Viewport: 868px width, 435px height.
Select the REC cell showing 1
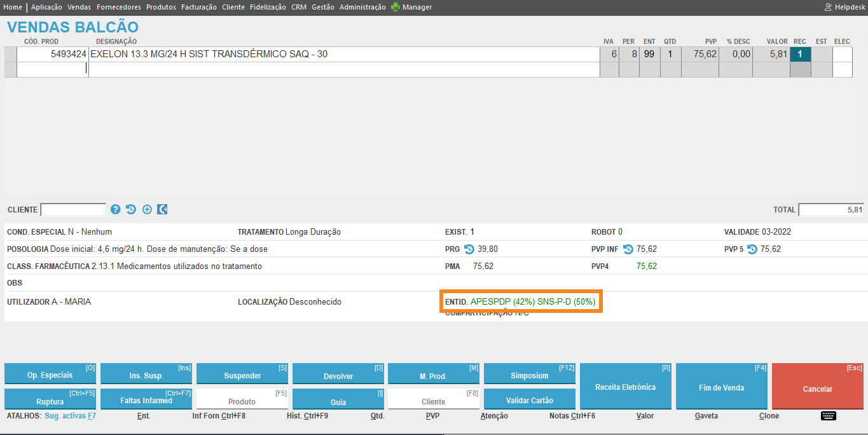[800, 54]
